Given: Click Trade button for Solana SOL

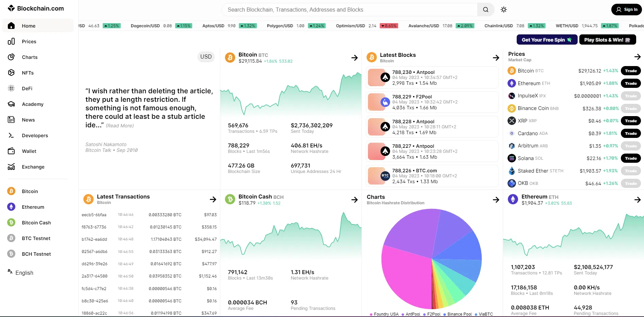Looking at the screenshot, I should coord(631,158).
